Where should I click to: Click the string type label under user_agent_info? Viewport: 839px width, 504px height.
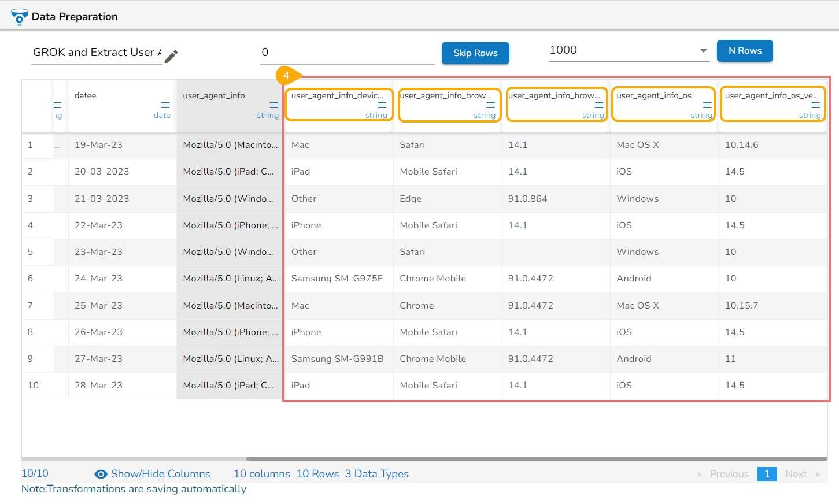pyautogui.click(x=268, y=116)
